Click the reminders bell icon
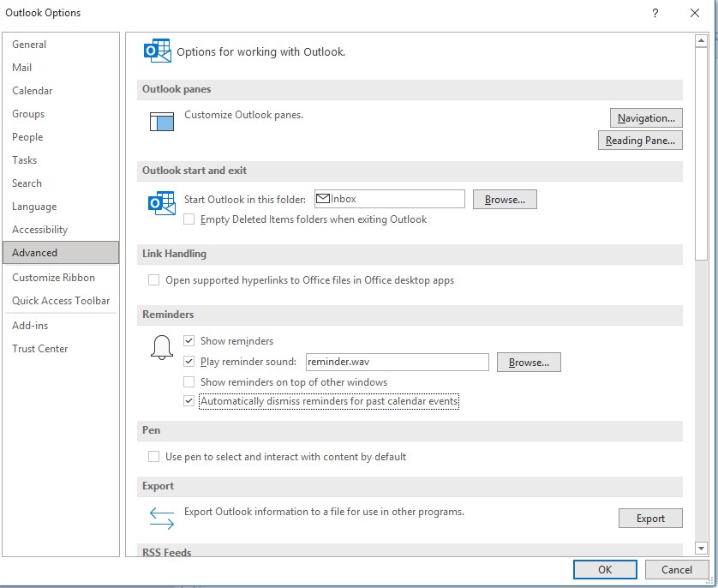The height and width of the screenshot is (588, 718). 162,347
